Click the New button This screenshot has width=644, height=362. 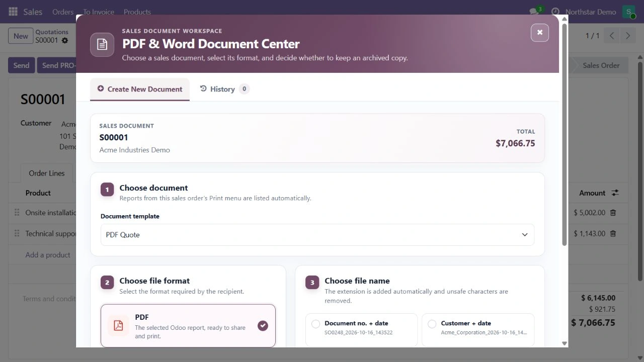pyautogui.click(x=21, y=36)
